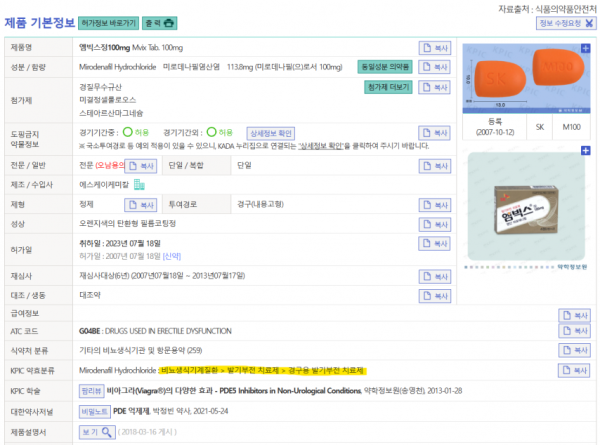Click 보기 to view product manual
This screenshot has width=600, height=445.
click(97, 432)
